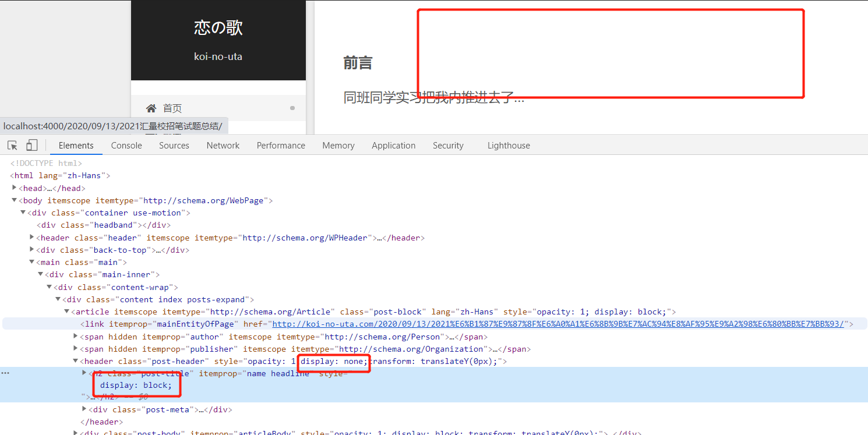868x435 pixels.
Task: Expand the span itemprop="publisher" node
Action: (76, 349)
